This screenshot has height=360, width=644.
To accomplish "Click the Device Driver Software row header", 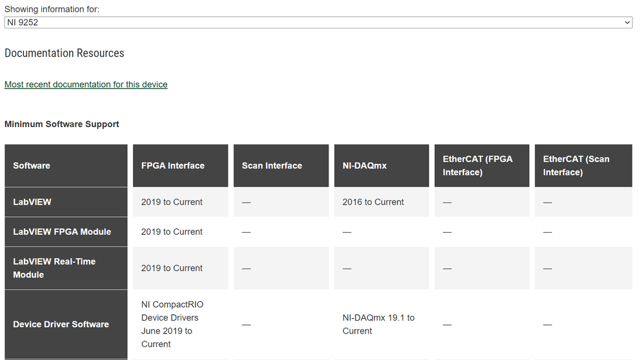I will [x=66, y=325].
